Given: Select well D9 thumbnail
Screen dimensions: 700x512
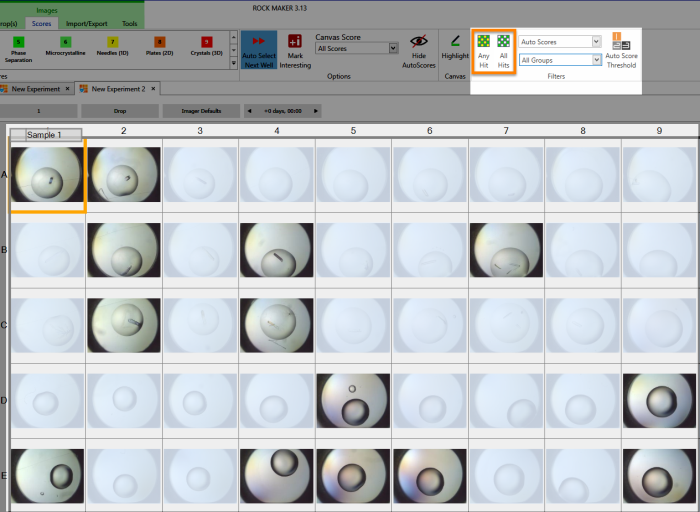Looking at the screenshot, I should point(659,401).
